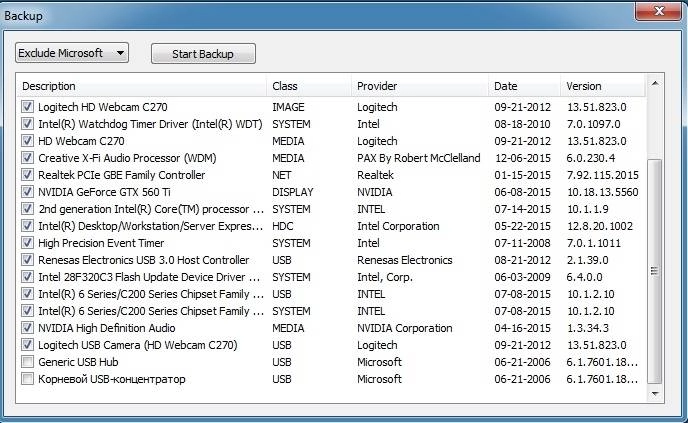Viewport: 688px width, 423px height.
Task: Click the DISPLAY class cell
Action: [293, 192]
